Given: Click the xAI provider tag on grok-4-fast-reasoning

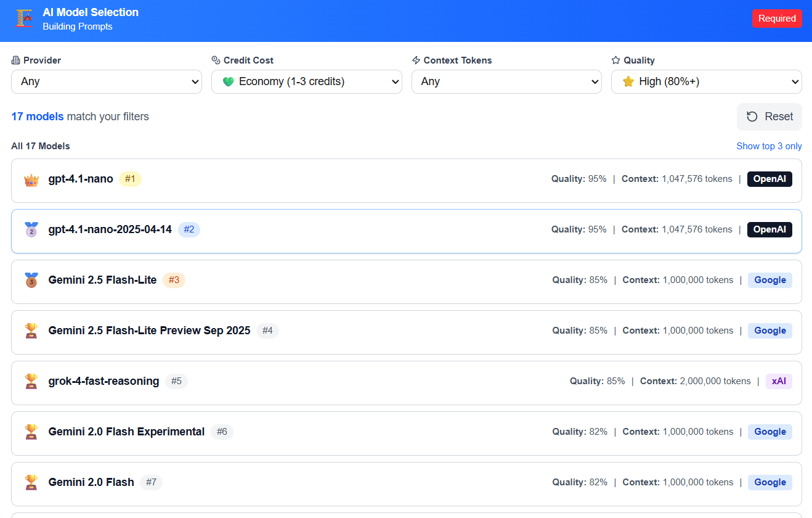Looking at the screenshot, I should (x=779, y=381).
